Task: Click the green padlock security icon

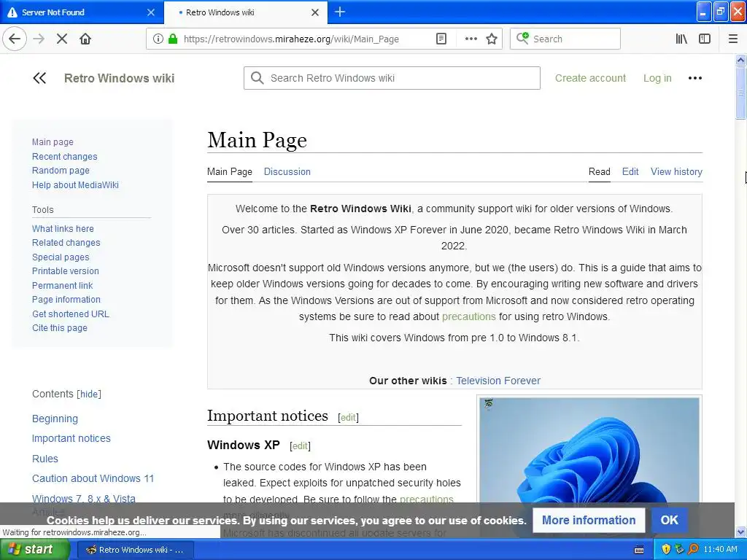Action: click(173, 39)
